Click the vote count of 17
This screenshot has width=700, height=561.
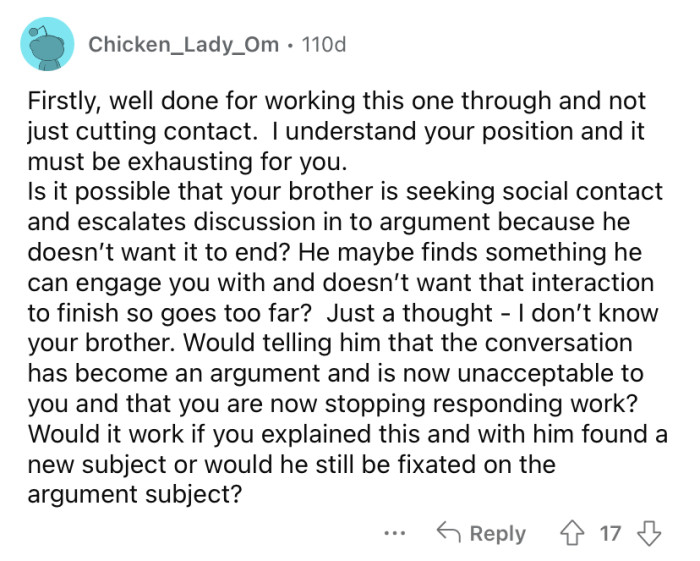(609, 533)
